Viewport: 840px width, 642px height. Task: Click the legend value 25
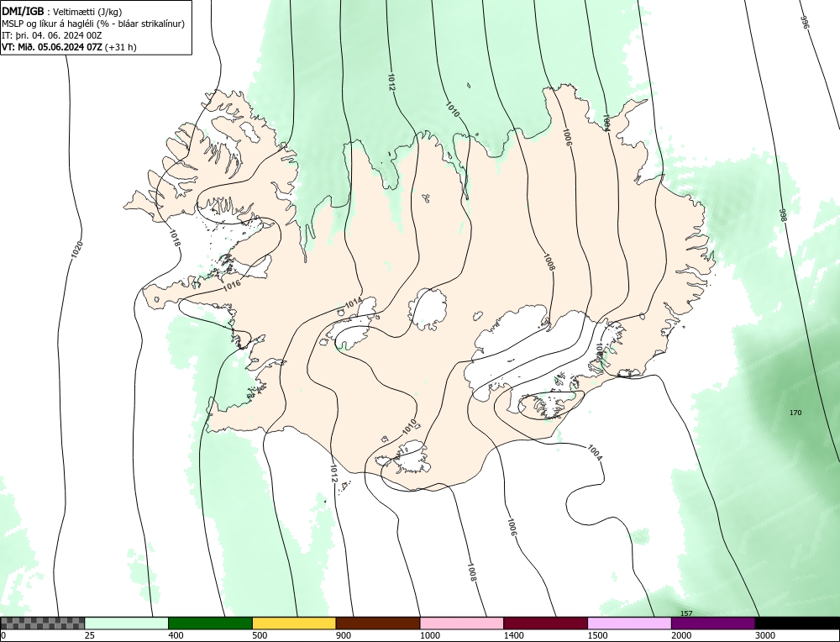89,635
